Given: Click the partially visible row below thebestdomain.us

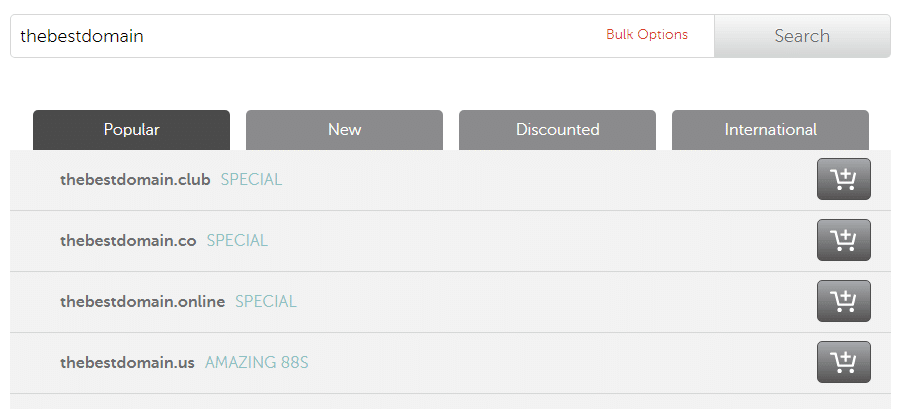Looking at the screenshot, I should (450, 402).
